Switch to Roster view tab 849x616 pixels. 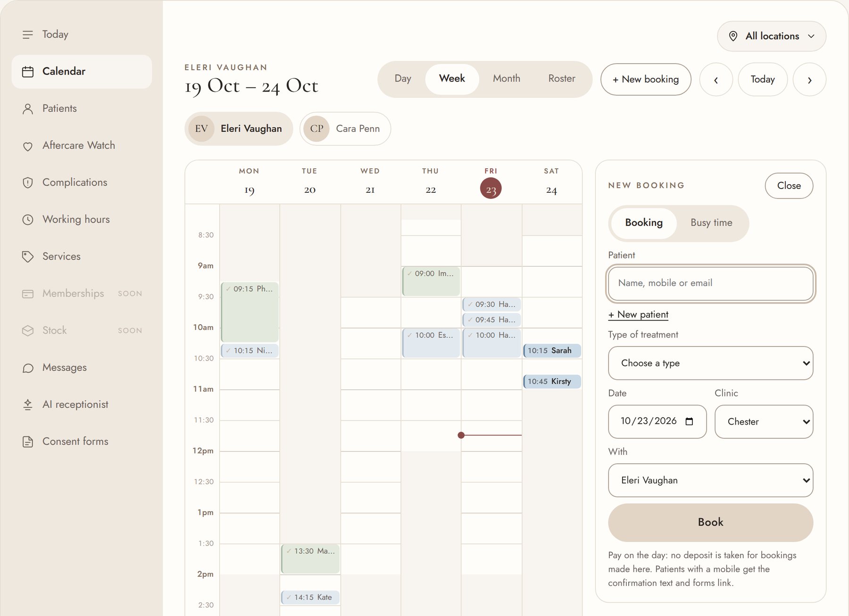coord(562,79)
